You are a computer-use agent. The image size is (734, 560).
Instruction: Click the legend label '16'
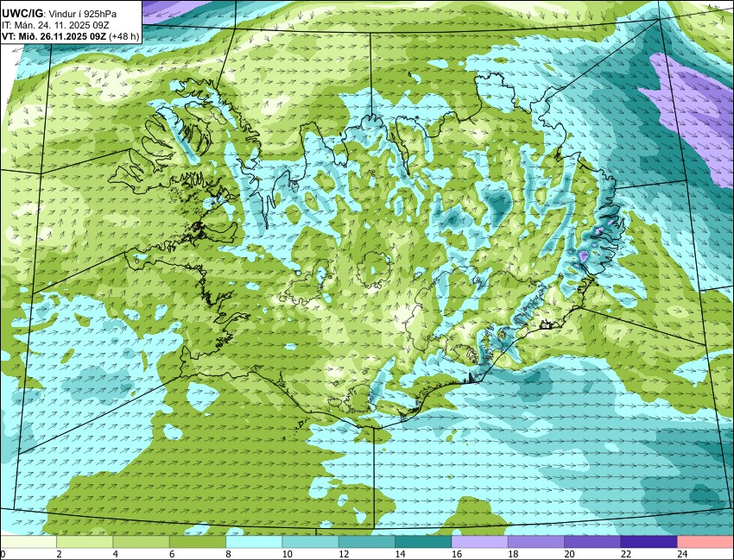click(x=457, y=554)
